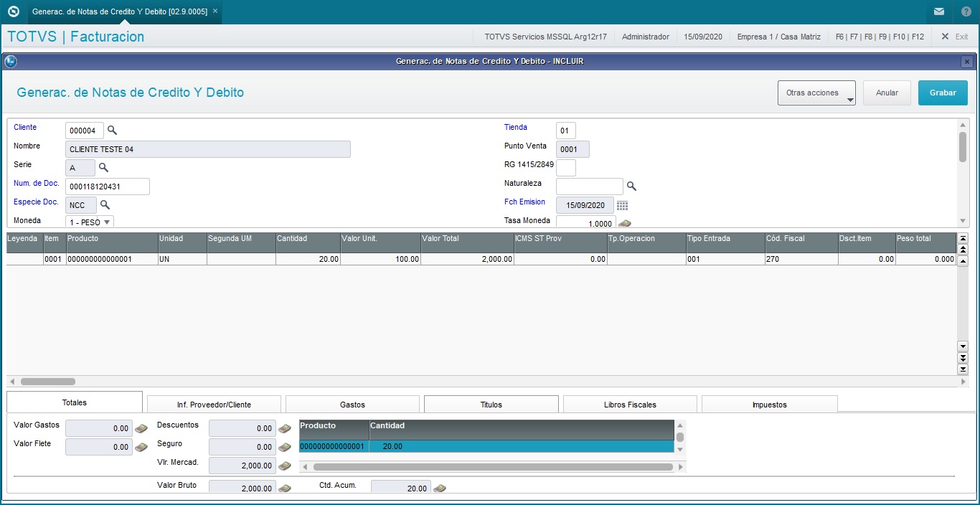
Task: Click the Tienda input field
Action: (x=566, y=131)
